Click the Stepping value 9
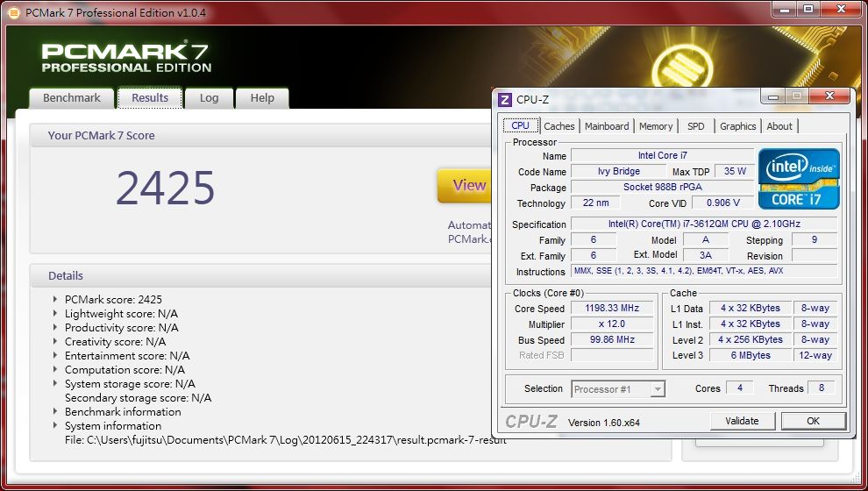Viewport: 868px width, 491px height. click(815, 239)
